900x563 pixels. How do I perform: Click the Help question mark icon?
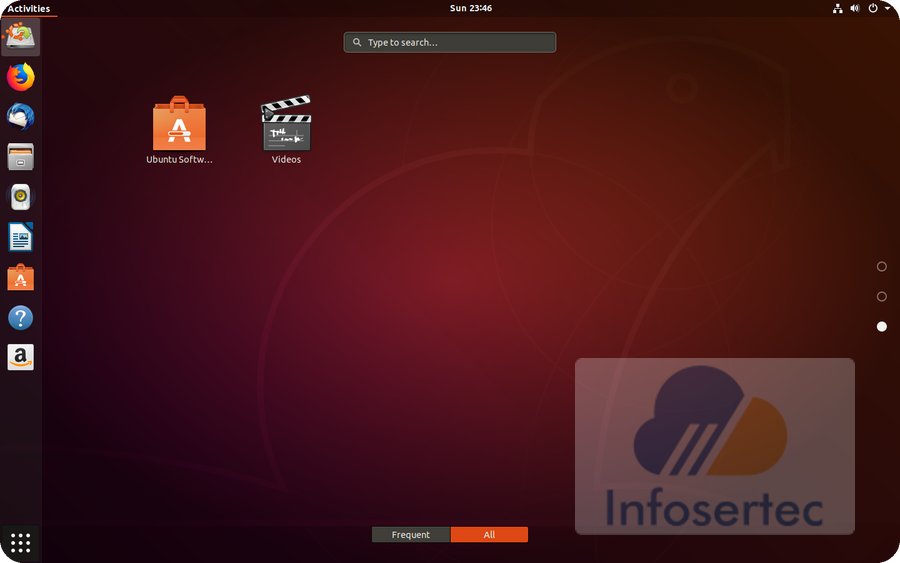(x=20, y=318)
